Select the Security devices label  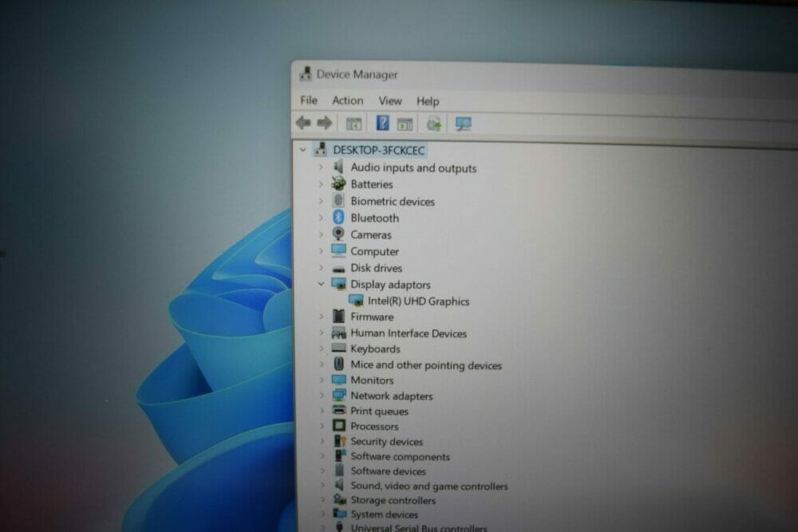click(x=386, y=441)
